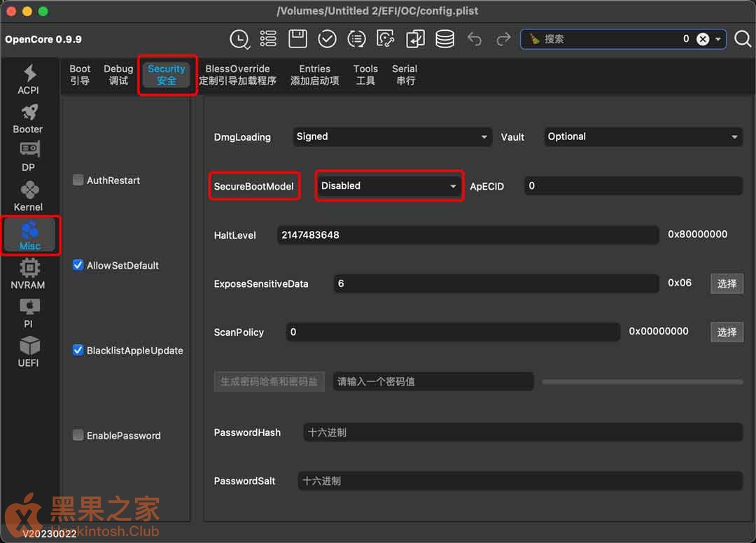
Task: Click the broom icon in search field
Action: [x=533, y=39]
